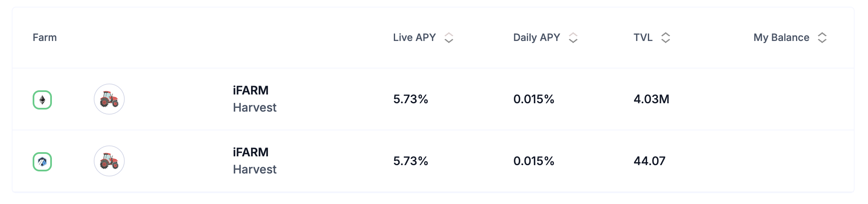Click the My Balance column header text

pyautogui.click(x=781, y=38)
